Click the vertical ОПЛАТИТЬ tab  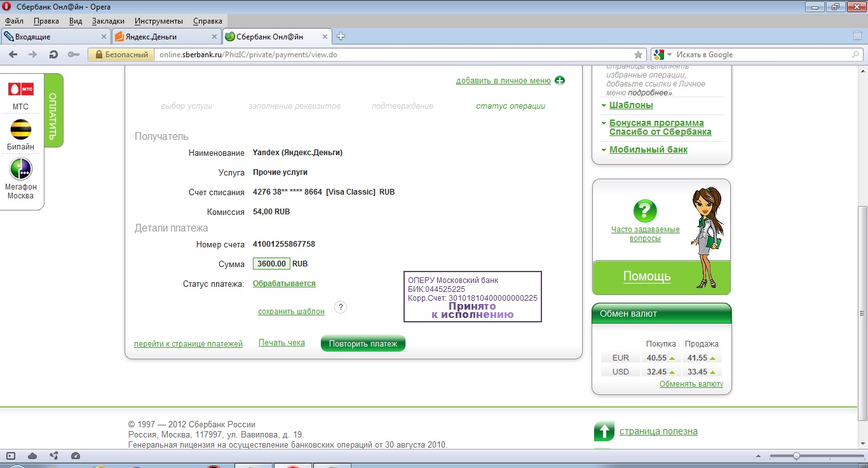[53, 111]
